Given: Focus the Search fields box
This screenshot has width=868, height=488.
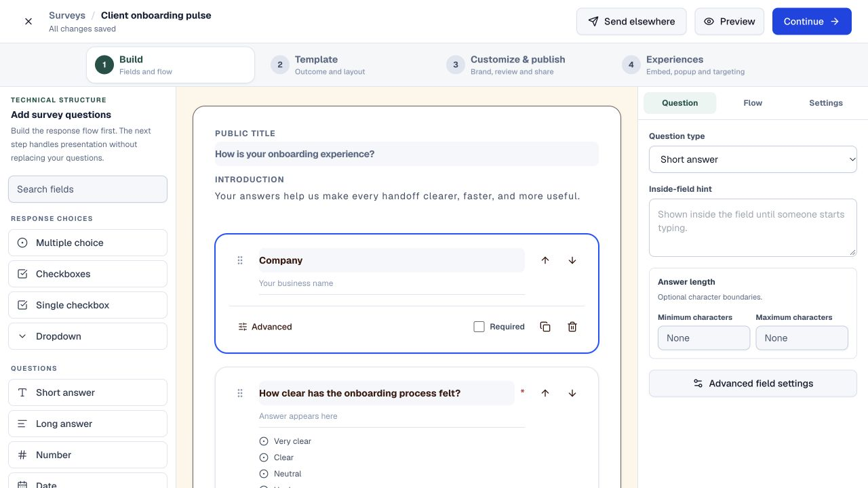Looking at the screenshot, I should [x=87, y=189].
